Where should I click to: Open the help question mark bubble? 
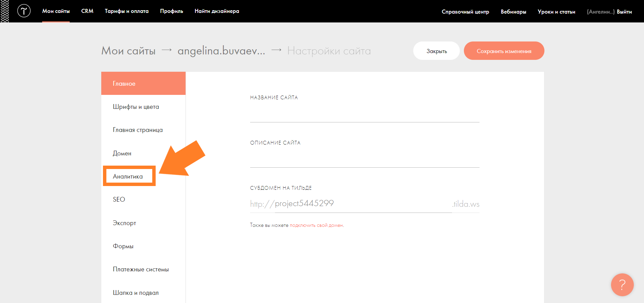tap(622, 285)
